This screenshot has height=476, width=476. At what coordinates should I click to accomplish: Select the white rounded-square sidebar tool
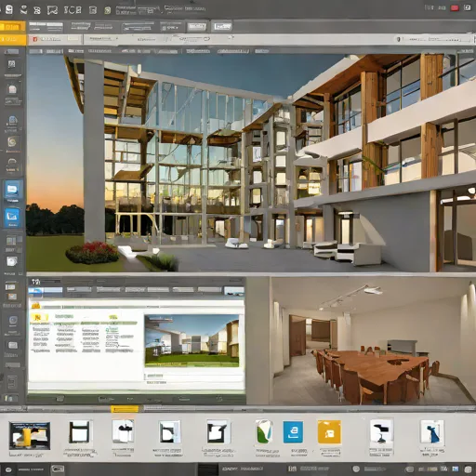12,261
